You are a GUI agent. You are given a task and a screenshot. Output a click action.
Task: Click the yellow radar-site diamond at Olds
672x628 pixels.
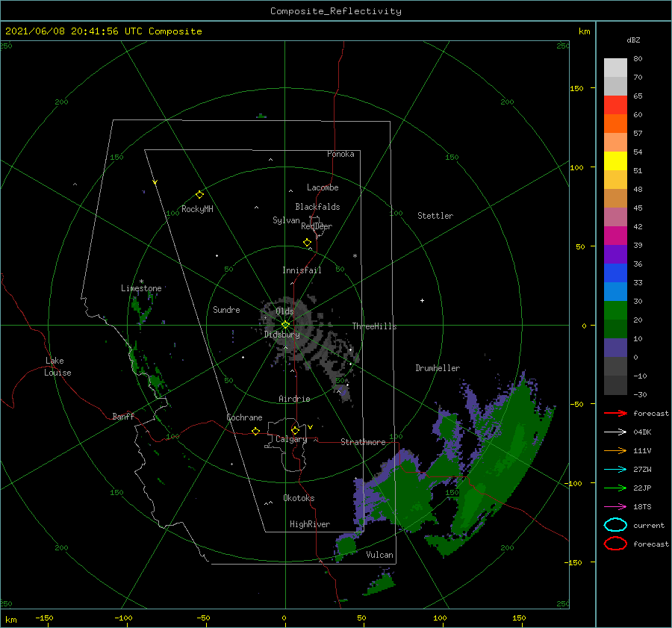[285, 325]
